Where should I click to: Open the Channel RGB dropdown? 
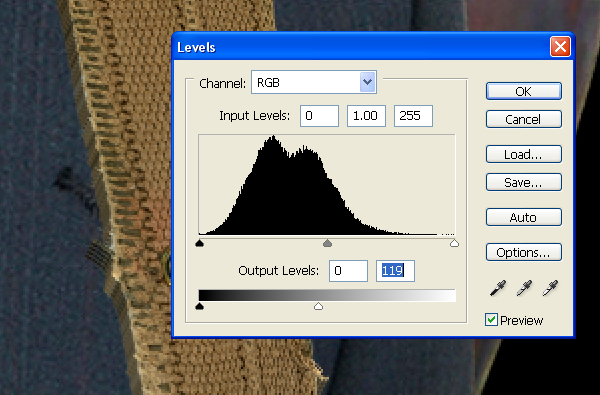314,82
